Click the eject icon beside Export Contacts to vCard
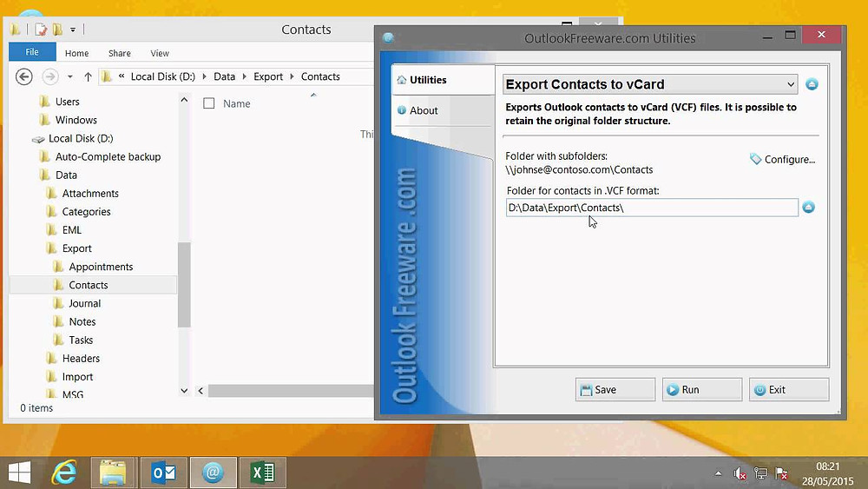The height and width of the screenshot is (489, 868). 812,84
